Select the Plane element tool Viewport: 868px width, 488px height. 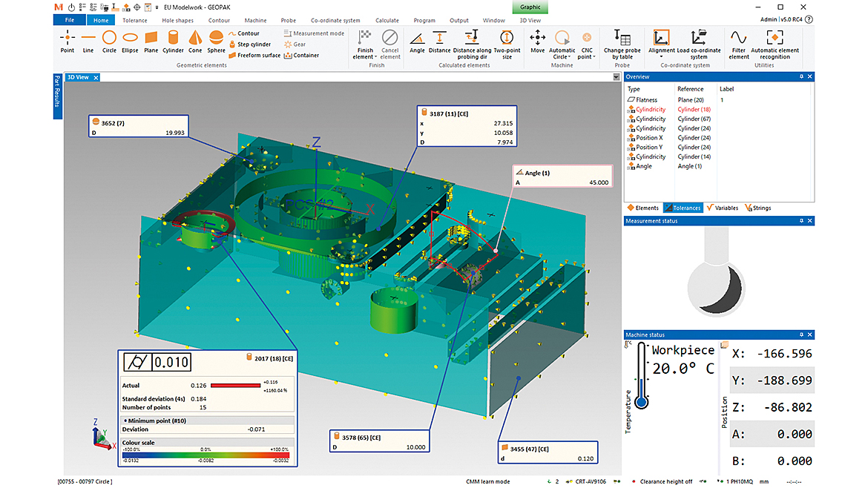pyautogui.click(x=151, y=42)
